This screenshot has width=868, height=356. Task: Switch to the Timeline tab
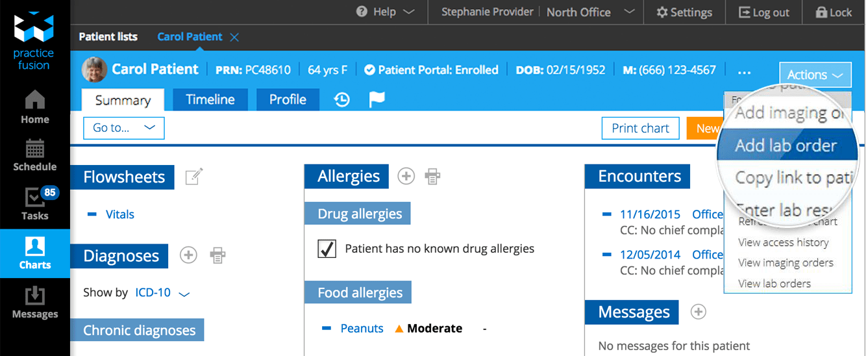210,99
